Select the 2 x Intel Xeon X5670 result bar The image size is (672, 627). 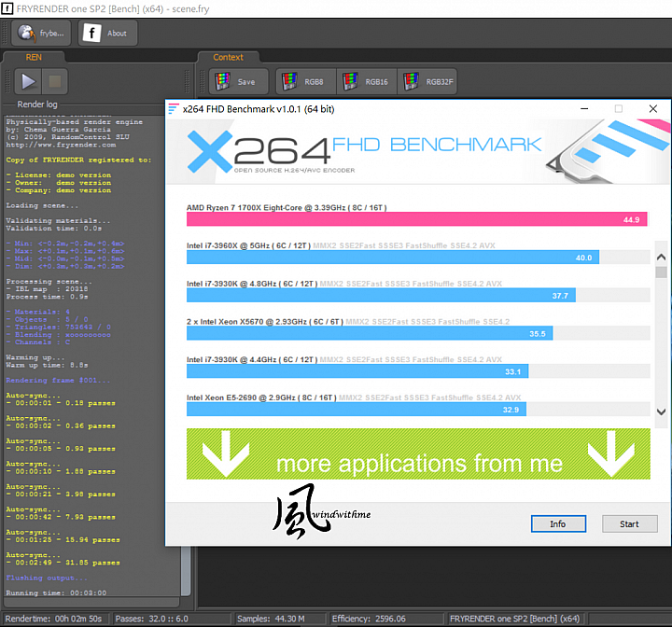pos(370,333)
